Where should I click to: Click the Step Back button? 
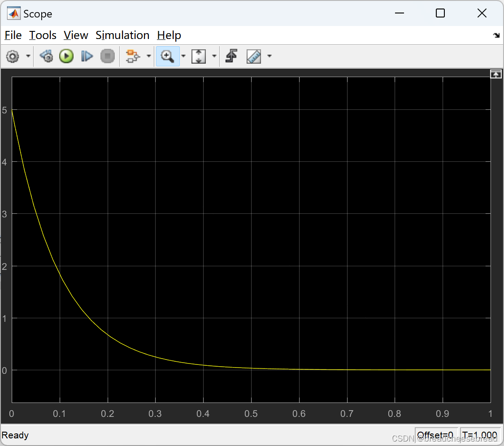(x=46, y=56)
